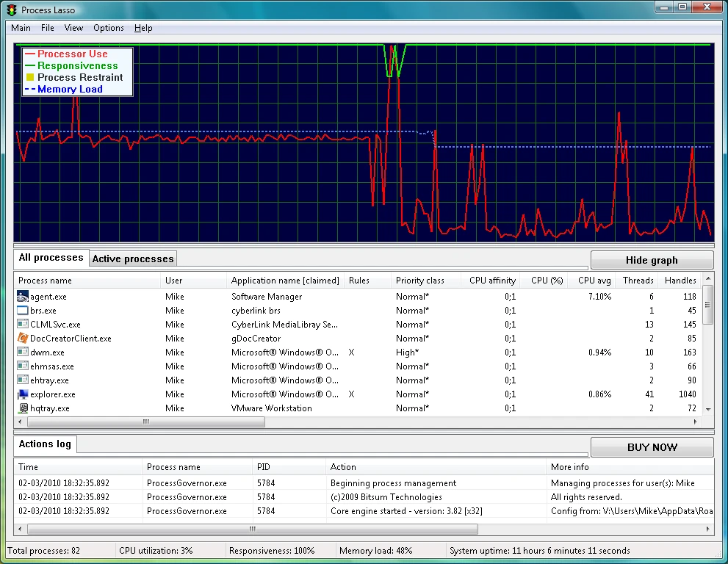Click the dwm.exe process icon
Image resolution: width=728 pixels, height=564 pixels.
24,352
